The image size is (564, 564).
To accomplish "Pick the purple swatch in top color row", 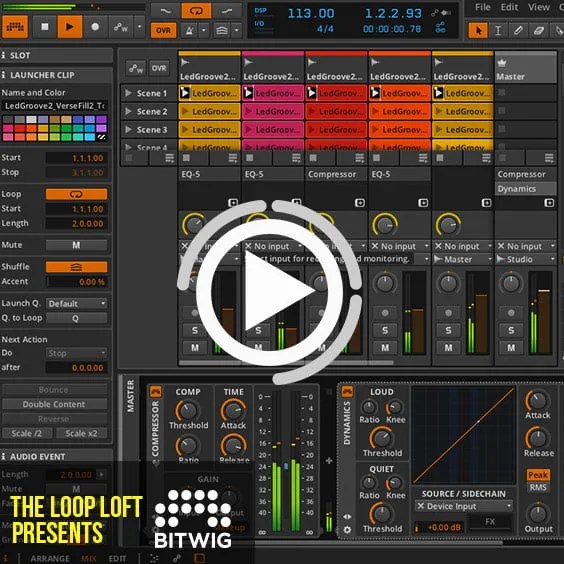I will pos(101,120).
